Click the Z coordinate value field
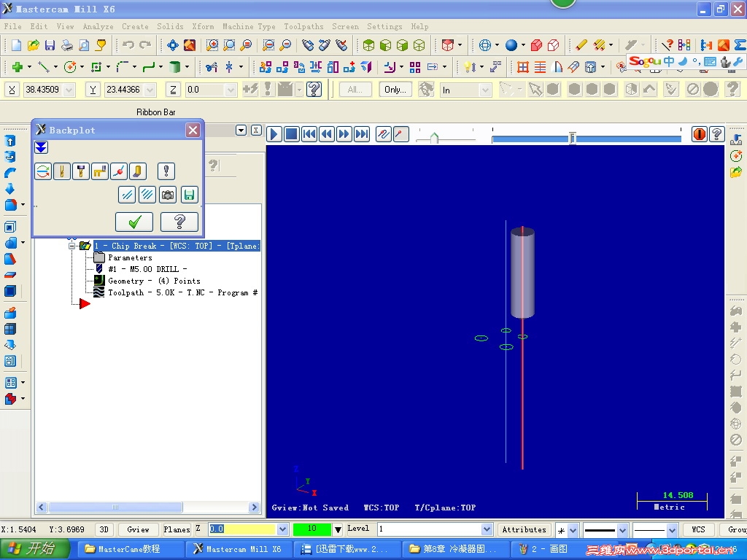 (205, 90)
